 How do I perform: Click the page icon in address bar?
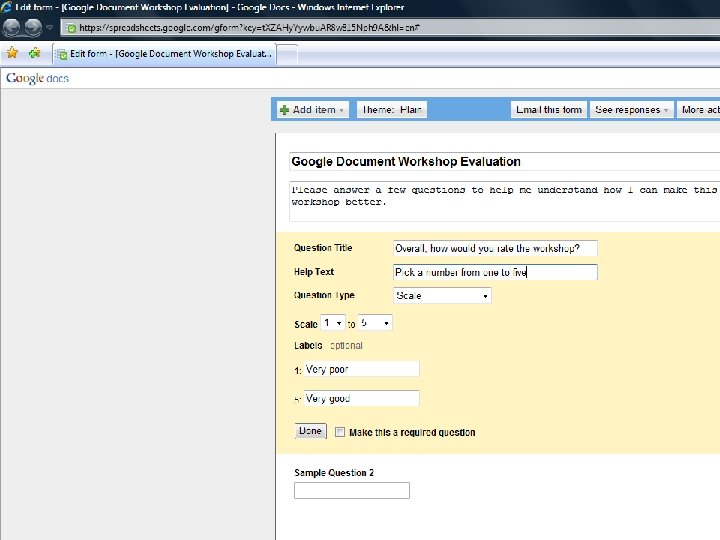[x=71, y=28]
